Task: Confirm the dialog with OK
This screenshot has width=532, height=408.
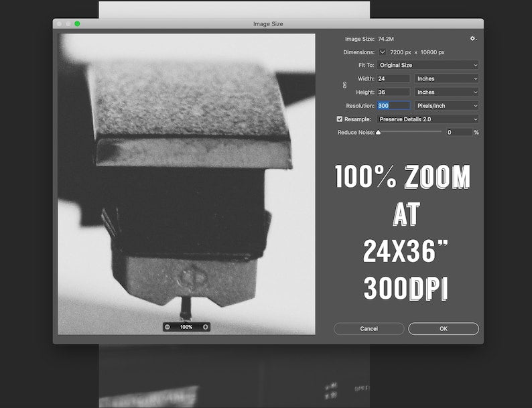Action: (443, 329)
